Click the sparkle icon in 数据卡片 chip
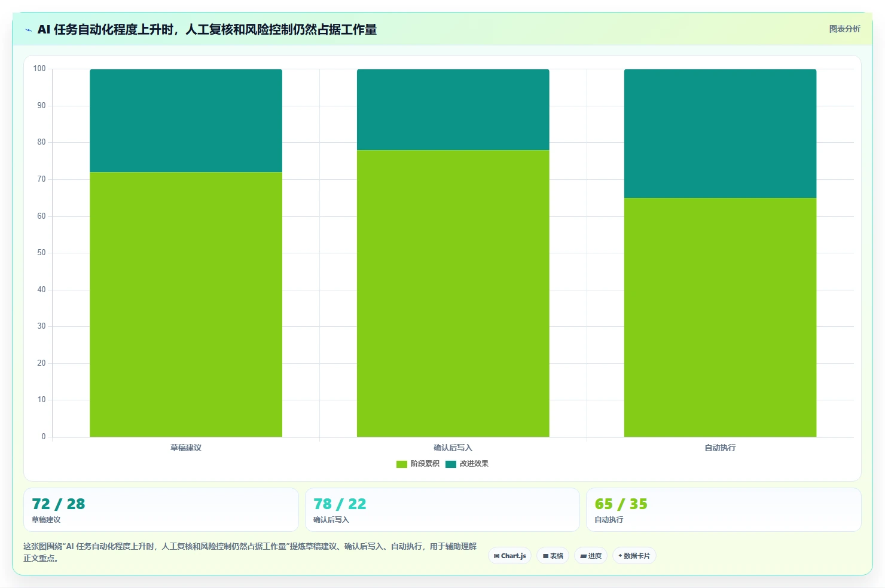 pyautogui.click(x=620, y=556)
